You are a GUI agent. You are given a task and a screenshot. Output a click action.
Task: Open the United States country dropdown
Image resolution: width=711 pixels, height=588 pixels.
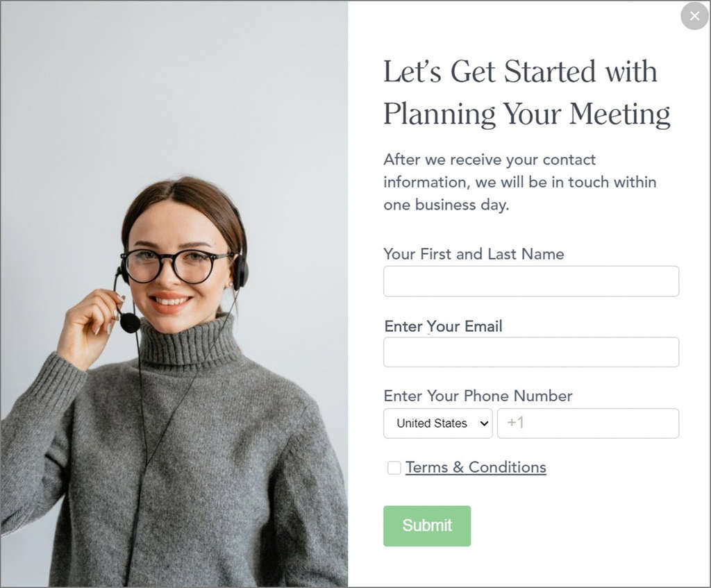(x=438, y=423)
